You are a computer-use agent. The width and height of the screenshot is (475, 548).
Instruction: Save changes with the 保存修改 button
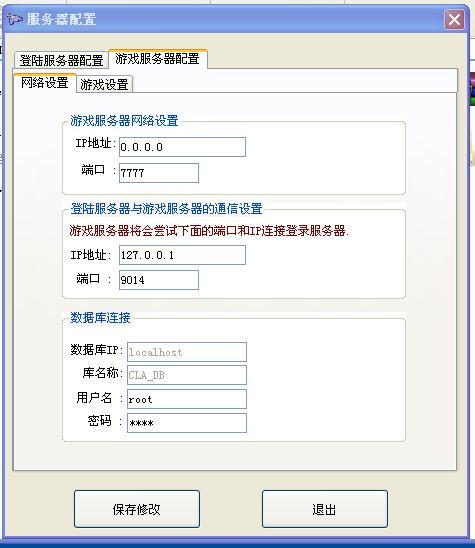tap(137, 509)
